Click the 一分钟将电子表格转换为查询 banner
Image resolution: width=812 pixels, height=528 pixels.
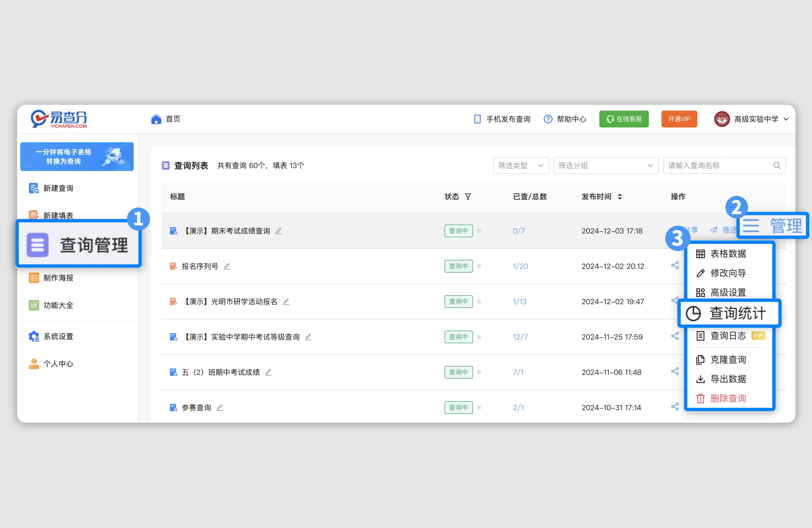77,157
